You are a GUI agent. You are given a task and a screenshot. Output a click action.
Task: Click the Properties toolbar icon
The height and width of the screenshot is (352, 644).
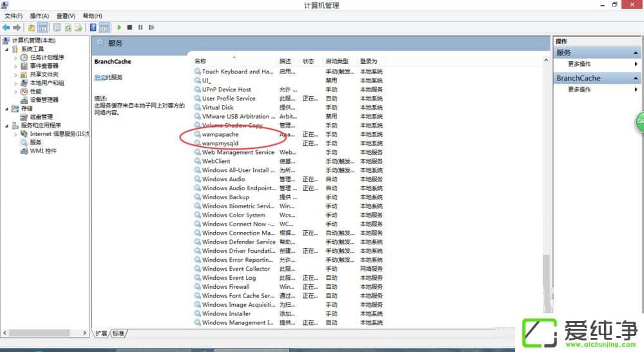(57, 28)
